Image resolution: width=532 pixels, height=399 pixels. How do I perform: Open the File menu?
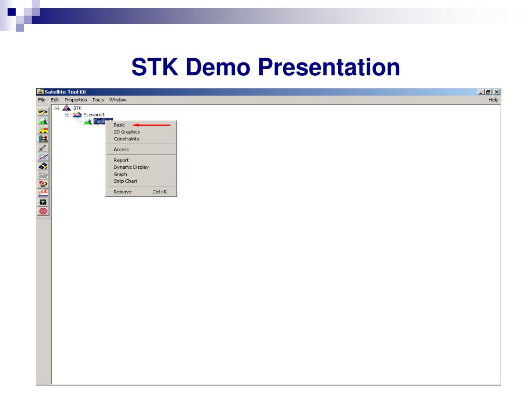[42, 100]
